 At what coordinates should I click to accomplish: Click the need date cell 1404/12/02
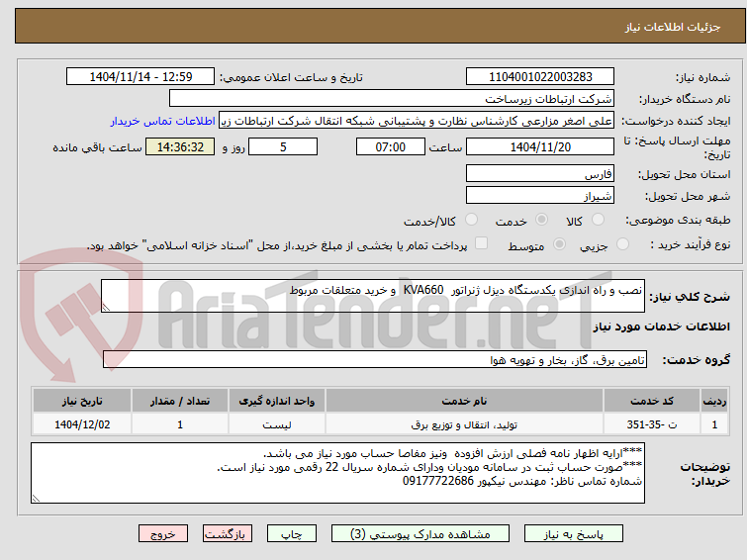pyautogui.click(x=82, y=424)
